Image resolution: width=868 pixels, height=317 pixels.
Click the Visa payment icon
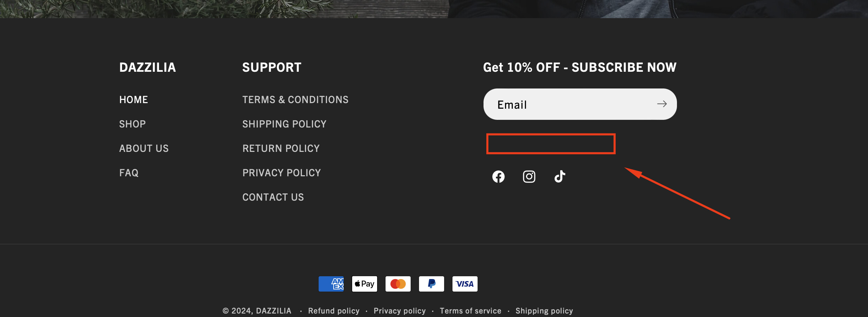tap(465, 284)
